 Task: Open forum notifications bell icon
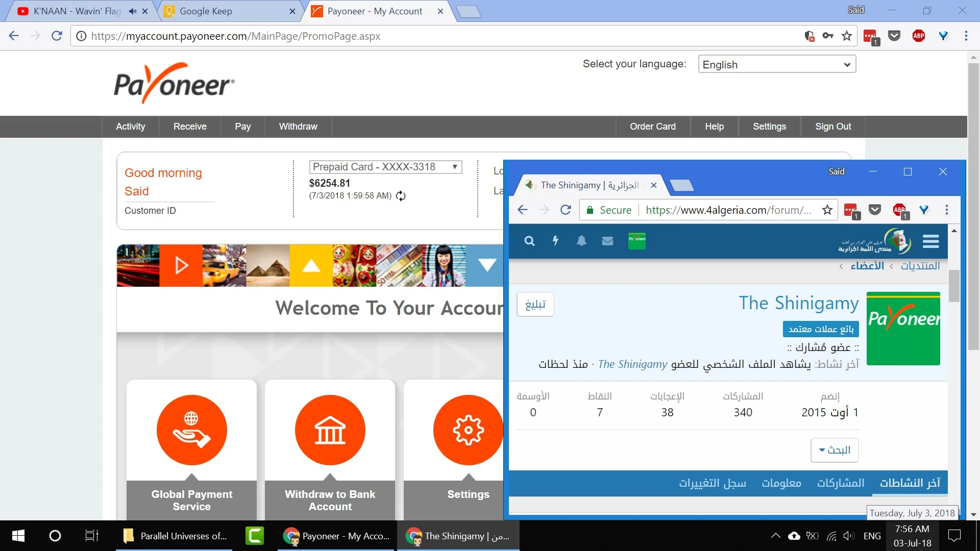581,241
